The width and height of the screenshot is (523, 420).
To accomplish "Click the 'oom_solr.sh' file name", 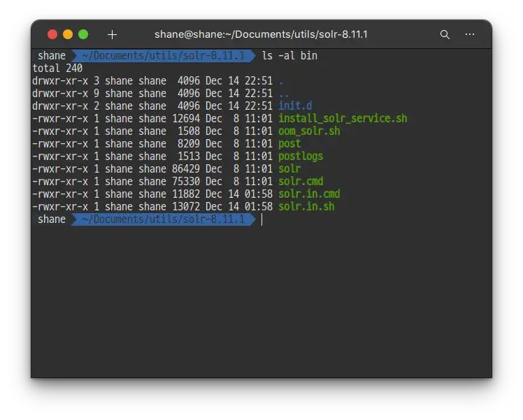I will pos(309,131).
